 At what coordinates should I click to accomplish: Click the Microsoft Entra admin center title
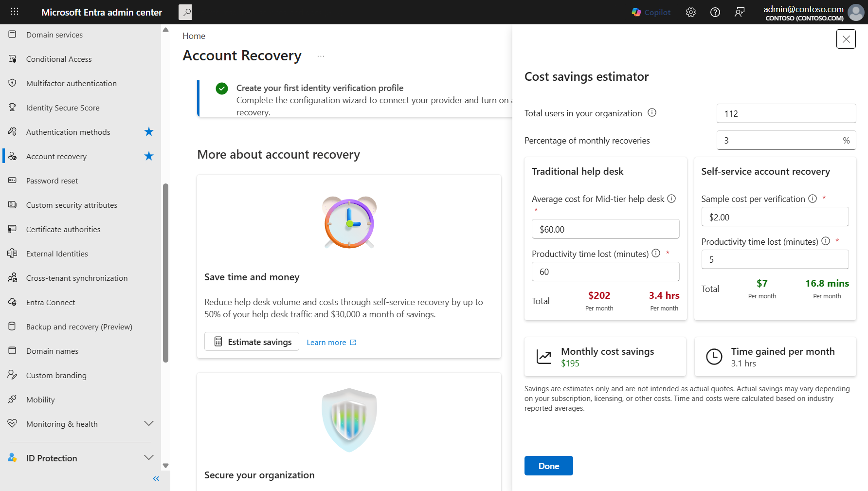tap(102, 12)
